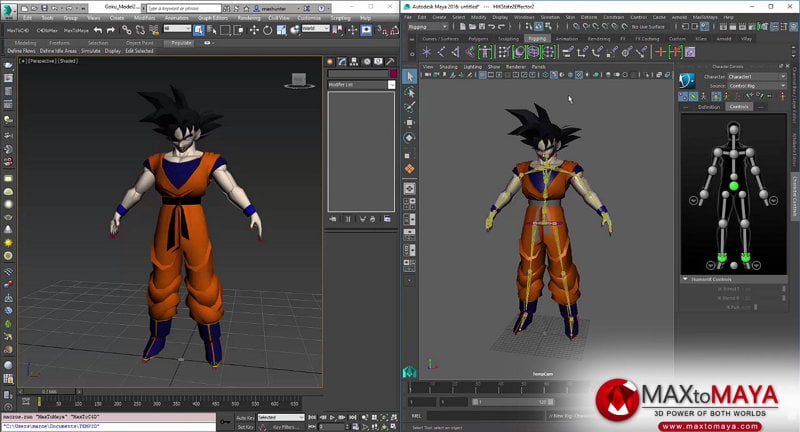Collapse the HumanIK Controls section
This screenshot has width=800, height=432.
685,279
